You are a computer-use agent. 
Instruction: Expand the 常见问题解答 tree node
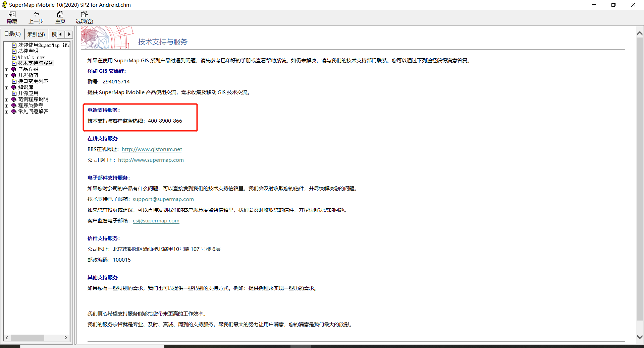[6, 112]
